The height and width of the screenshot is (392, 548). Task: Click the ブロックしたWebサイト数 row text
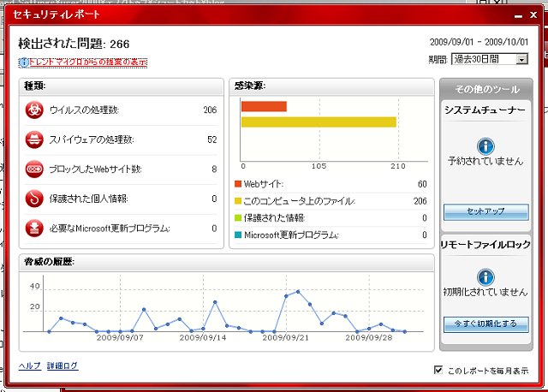pos(95,169)
